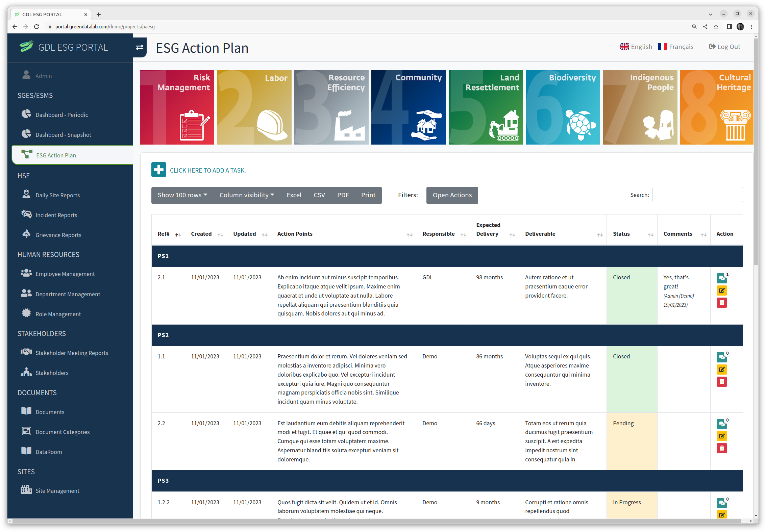Open comments icon for task 2.1

pyautogui.click(x=721, y=278)
